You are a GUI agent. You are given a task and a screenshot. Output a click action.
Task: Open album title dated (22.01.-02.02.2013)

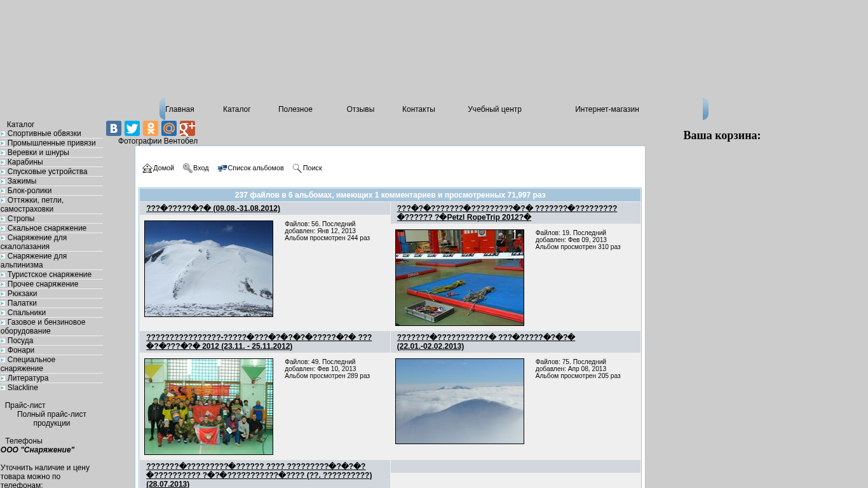click(x=486, y=342)
